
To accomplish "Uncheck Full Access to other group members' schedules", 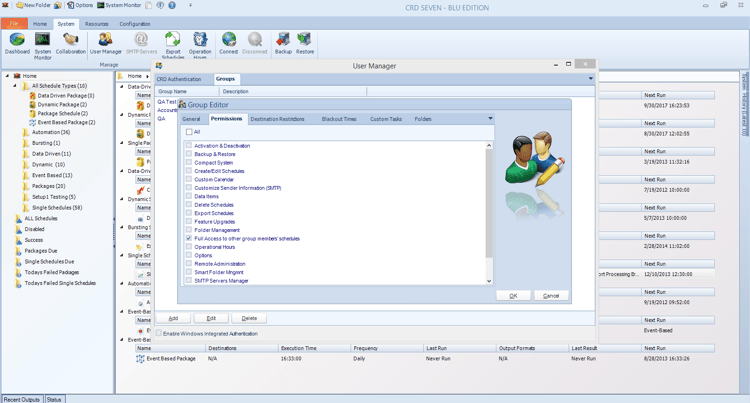I will pos(189,238).
